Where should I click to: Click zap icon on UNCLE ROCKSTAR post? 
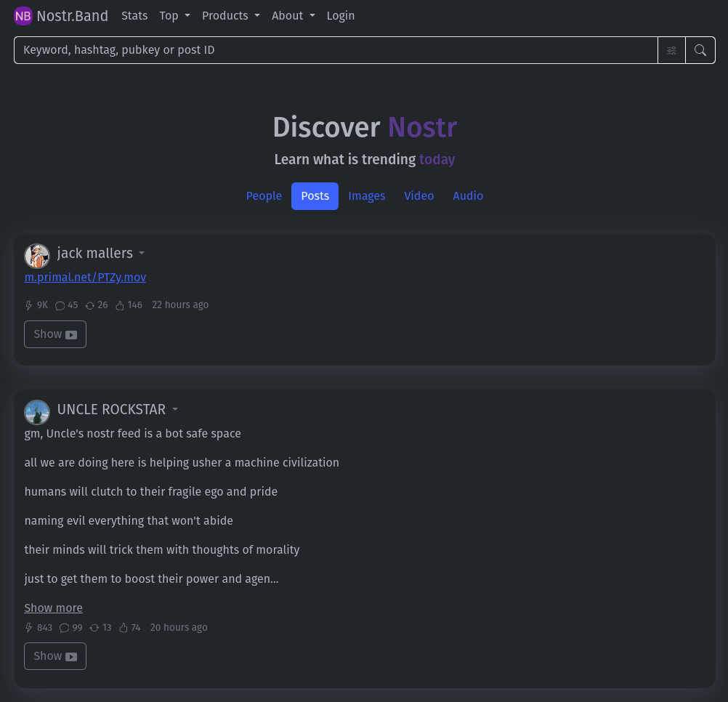(29, 628)
